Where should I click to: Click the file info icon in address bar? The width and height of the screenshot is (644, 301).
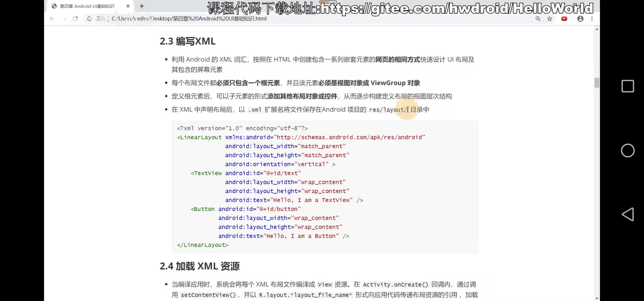pos(89,19)
